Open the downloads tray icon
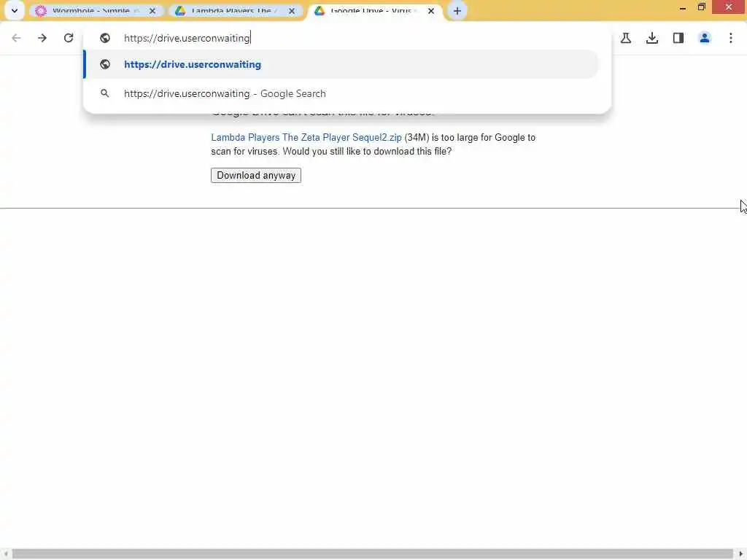 pyautogui.click(x=652, y=38)
